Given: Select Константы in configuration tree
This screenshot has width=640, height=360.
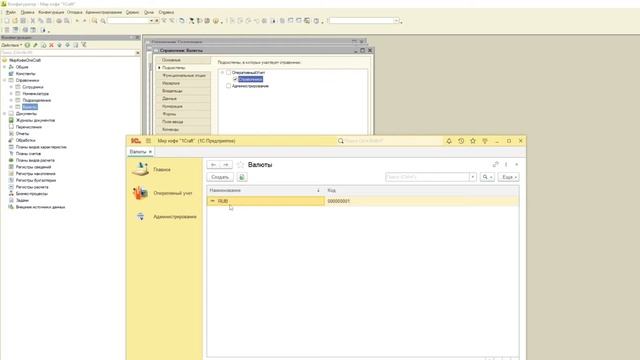Looking at the screenshot, I should [25, 74].
